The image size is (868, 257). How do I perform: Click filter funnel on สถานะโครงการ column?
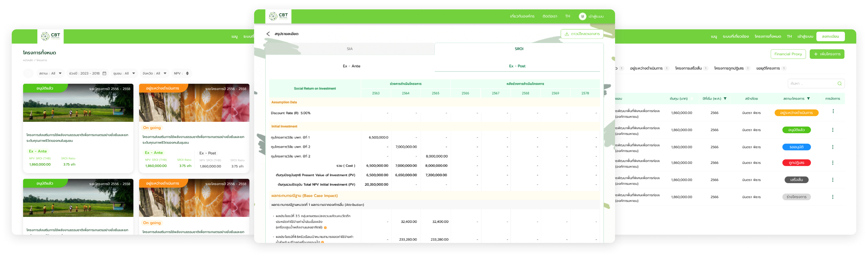pos(808,99)
